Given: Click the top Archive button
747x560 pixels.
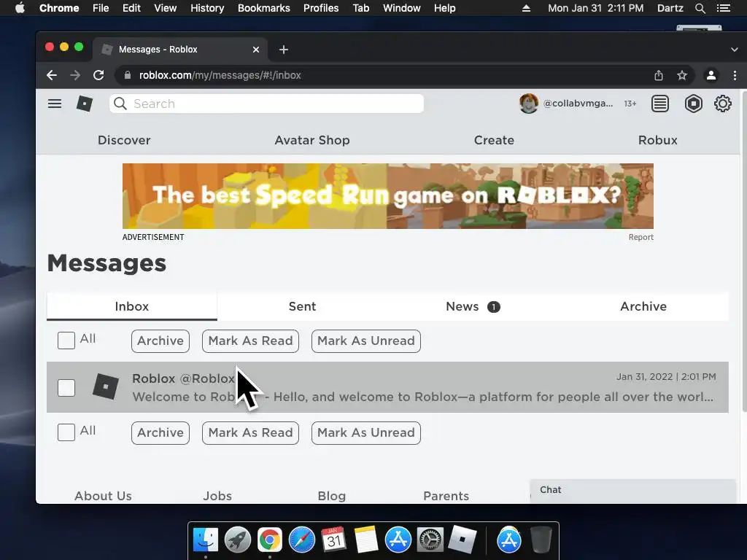Looking at the screenshot, I should coord(160,341).
